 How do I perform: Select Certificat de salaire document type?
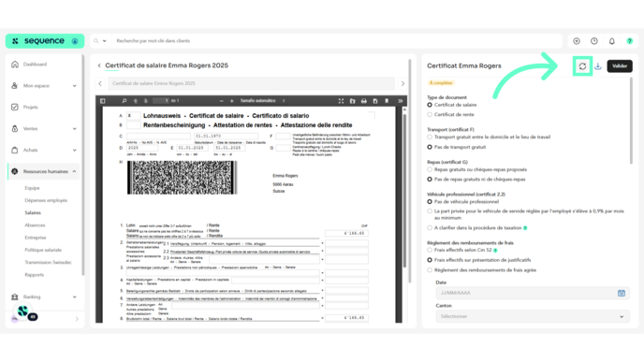(430, 105)
